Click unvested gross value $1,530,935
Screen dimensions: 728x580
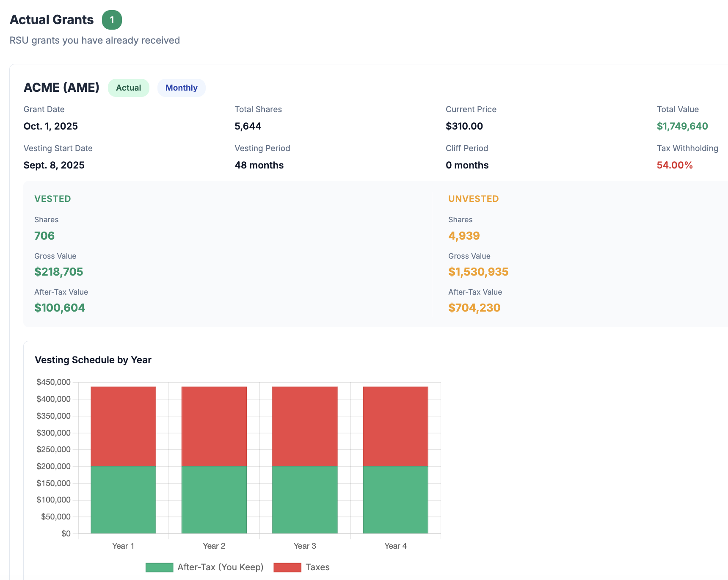point(478,272)
